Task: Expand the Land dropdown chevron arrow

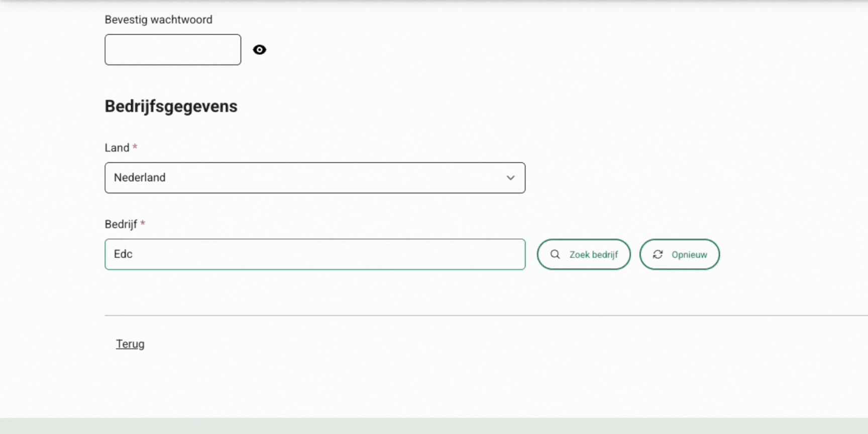Action: 510,178
